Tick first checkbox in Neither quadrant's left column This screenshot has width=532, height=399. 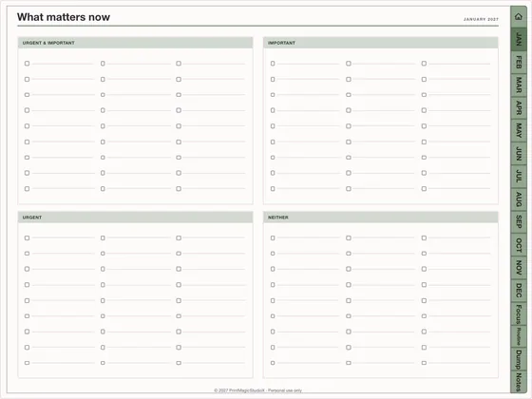273,237
